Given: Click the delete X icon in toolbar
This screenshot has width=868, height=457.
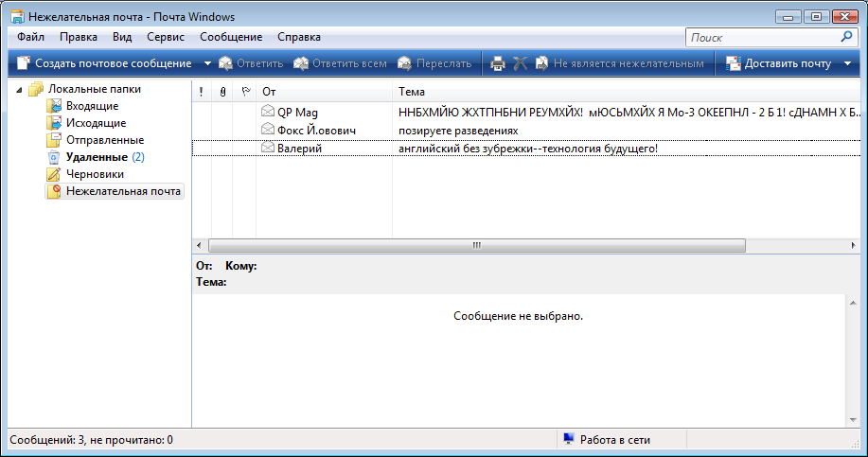Looking at the screenshot, I should pos(520,63).
